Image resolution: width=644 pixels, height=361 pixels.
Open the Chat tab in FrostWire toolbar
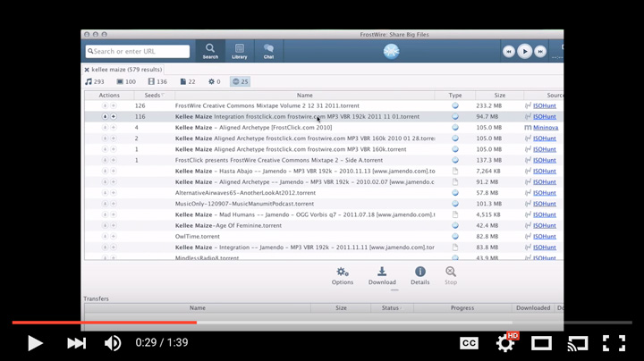268,51
